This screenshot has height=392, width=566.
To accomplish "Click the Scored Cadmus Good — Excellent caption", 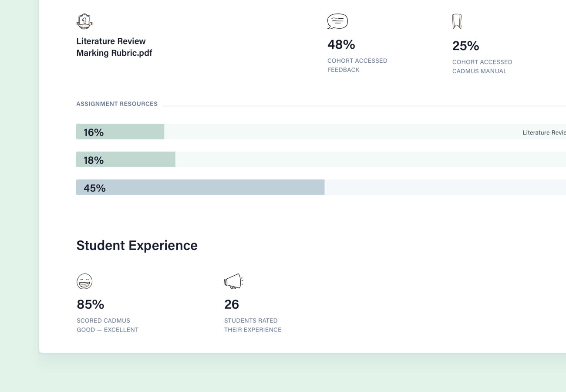I will (x=108, y=325).
